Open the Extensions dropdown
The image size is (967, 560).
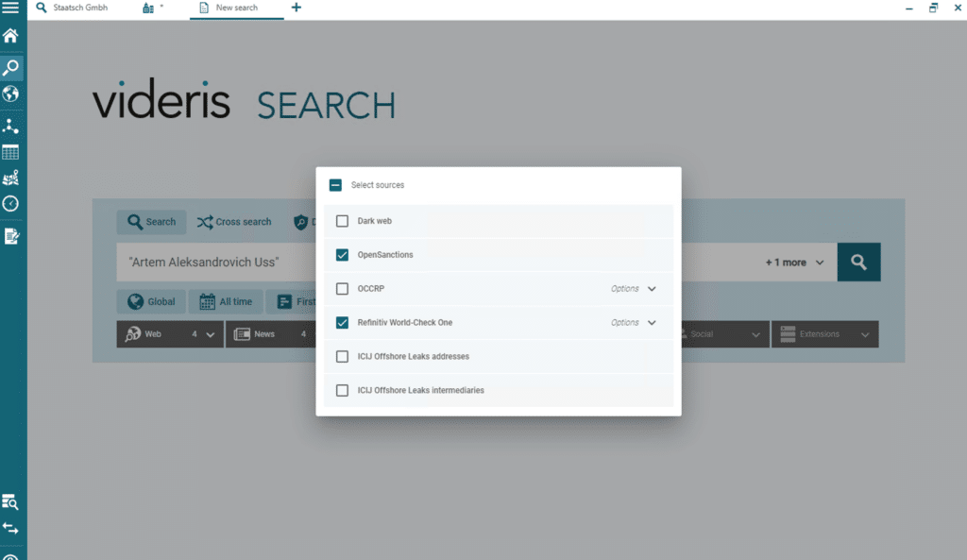click(825, 334)
